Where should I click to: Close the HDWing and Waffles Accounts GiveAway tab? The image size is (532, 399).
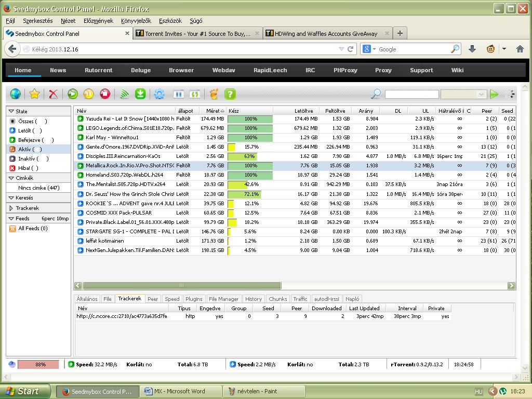pyautogui.click(x=387, y=33)
